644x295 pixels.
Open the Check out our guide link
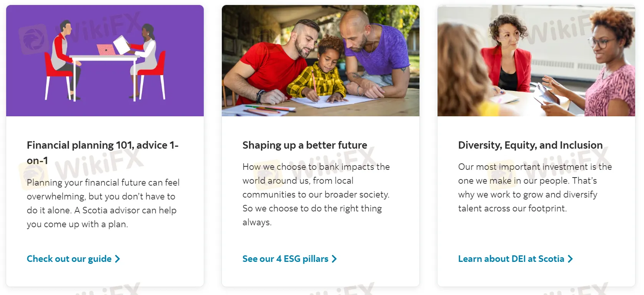(x=69, y=259)
